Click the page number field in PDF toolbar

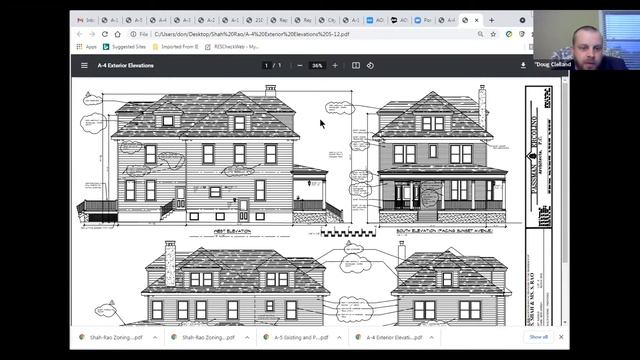pos(266,65)
